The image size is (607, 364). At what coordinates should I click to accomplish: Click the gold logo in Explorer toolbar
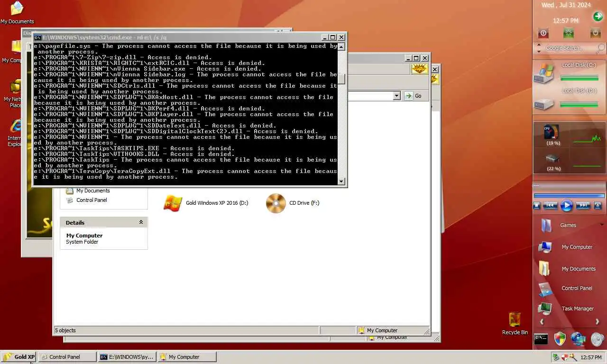[419, 69]
